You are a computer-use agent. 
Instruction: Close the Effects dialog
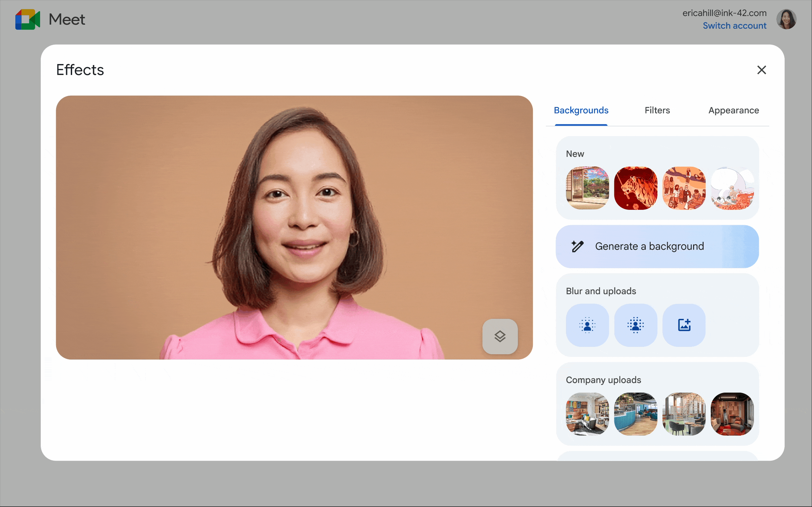point(762,70)
